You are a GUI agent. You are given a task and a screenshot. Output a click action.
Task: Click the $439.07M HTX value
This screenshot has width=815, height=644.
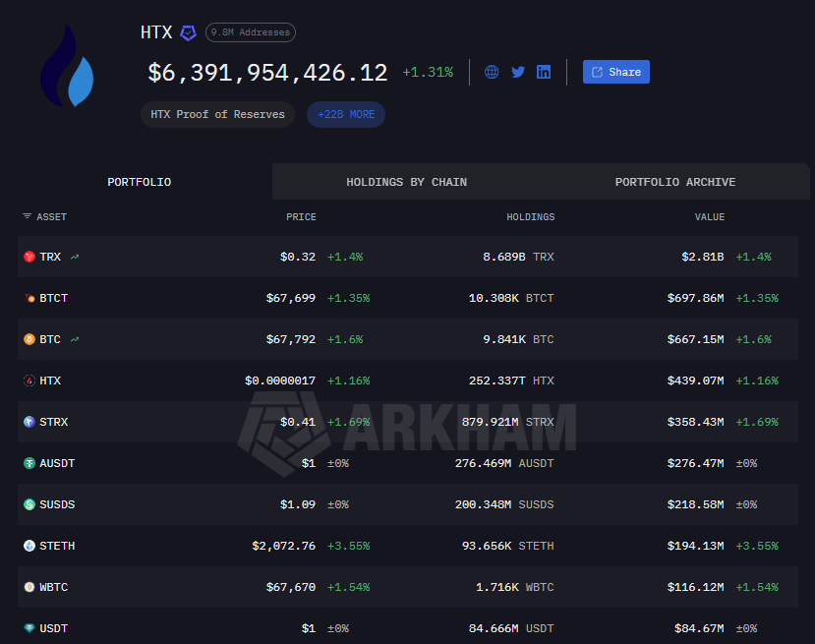[695, 381]
